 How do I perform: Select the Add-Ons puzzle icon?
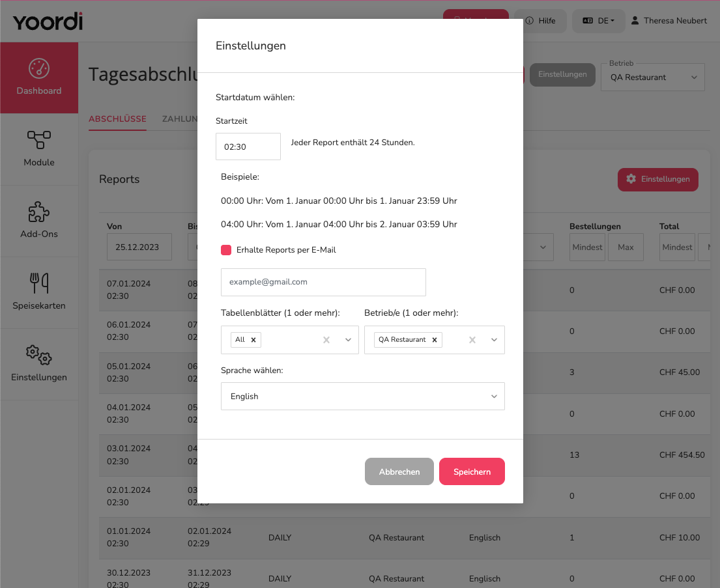39,212
